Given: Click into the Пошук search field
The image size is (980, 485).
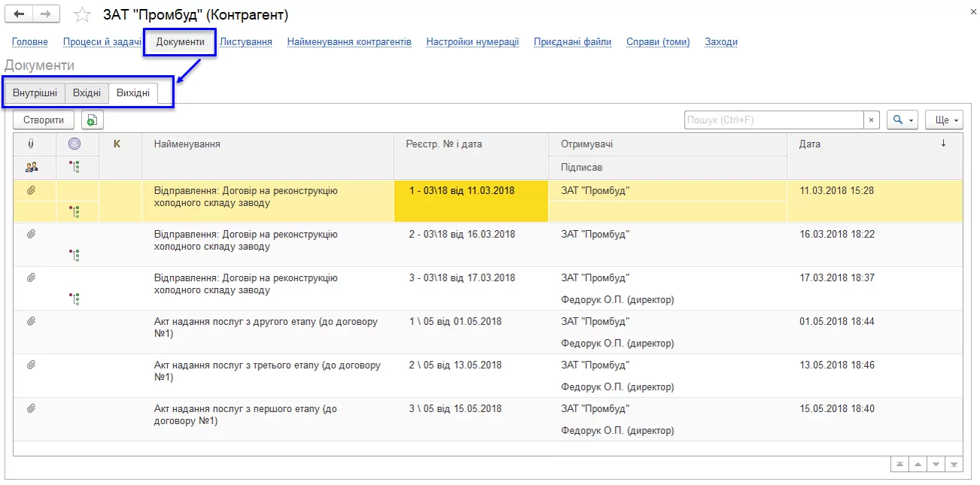Looking at the screenshot, I should pyautogui.click(x=773, y=120).
